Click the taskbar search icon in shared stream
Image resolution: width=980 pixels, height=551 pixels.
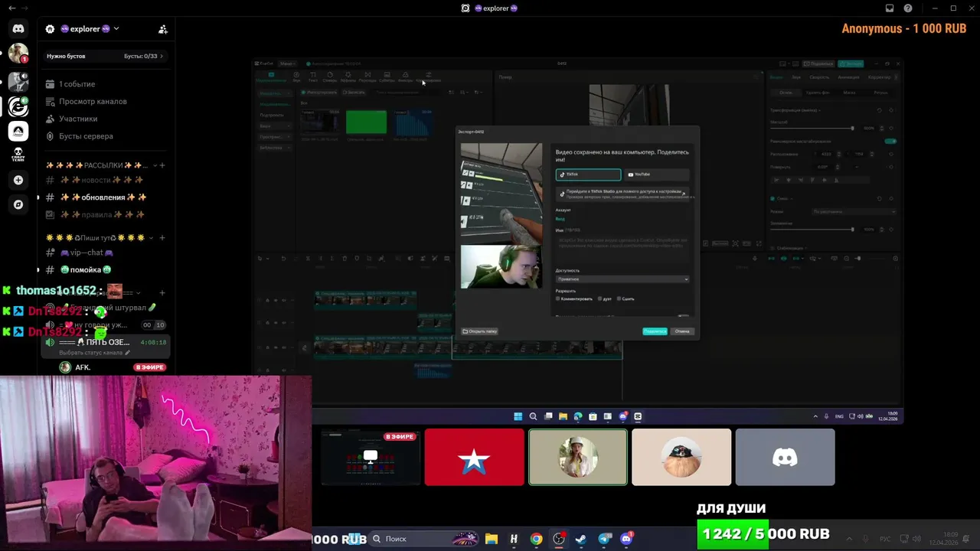[x=533, y=416]
